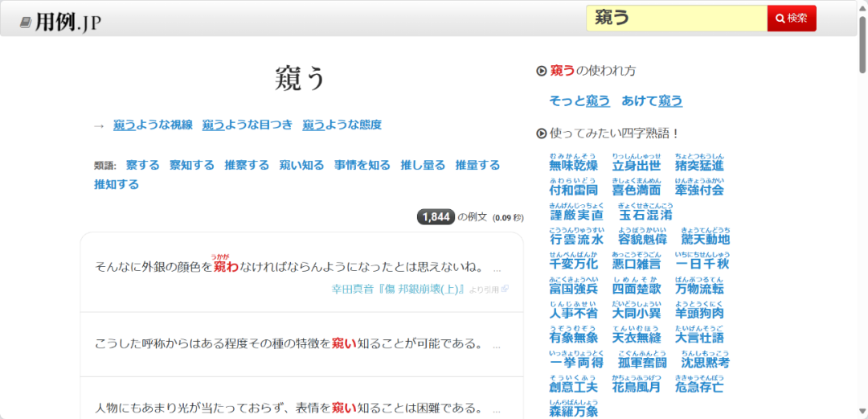
Task: Open the 窺うような視線 link
Action: pyautogui.click(x=153, y=125)
